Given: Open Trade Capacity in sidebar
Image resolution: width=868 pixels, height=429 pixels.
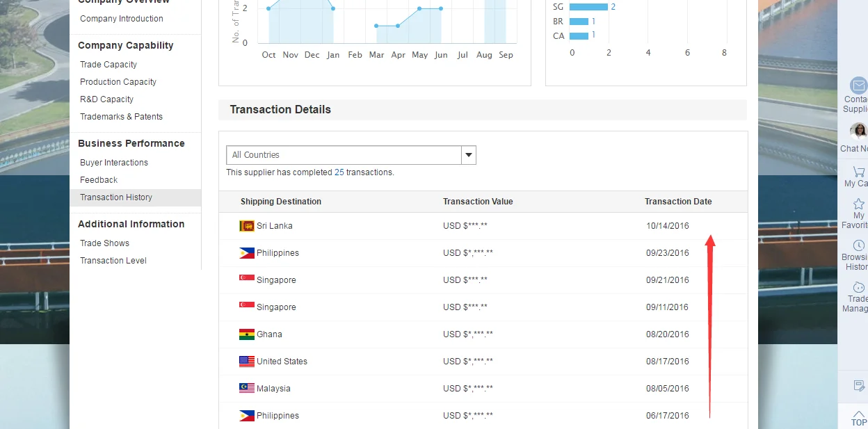Looking at the screenshot, I should point(108,65).
